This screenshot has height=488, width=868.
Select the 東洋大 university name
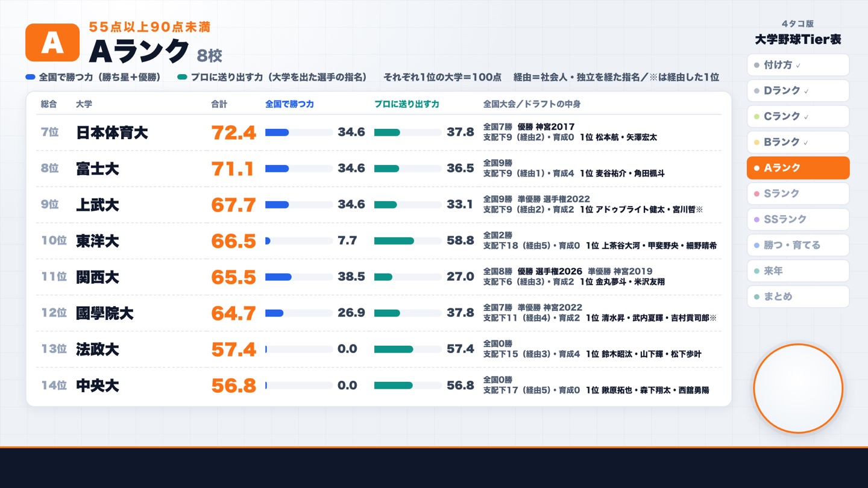98,241
